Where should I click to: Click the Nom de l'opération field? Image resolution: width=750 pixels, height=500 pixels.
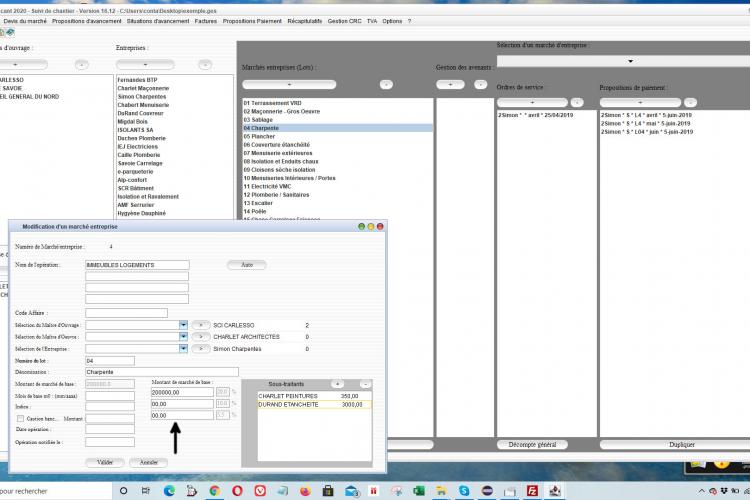pyautogui.click(x=137, y=265)
